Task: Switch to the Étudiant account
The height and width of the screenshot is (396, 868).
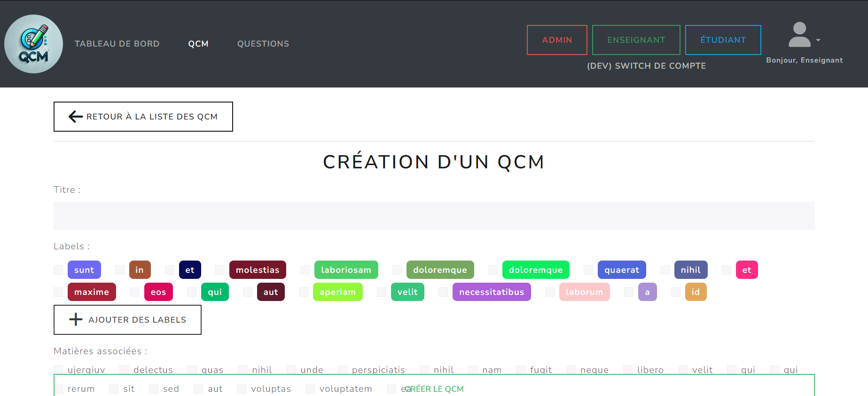Action: click(x=723, y=40)
